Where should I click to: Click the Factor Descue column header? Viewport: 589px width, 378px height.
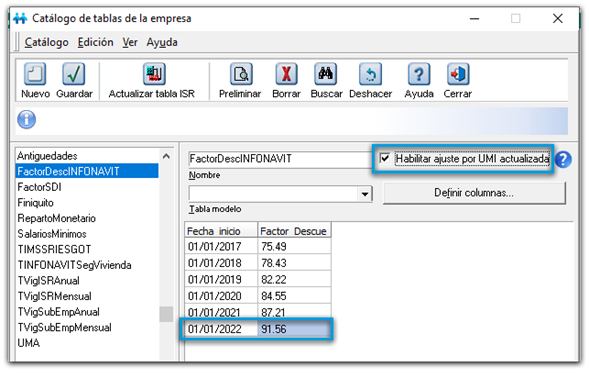pyautogui.click(x=294, y=231)
